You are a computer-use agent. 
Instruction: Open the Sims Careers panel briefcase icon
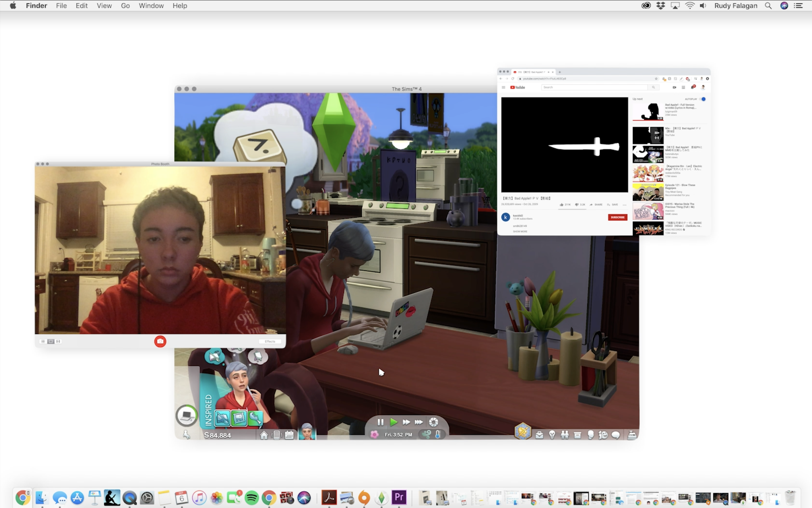click(539, 435)
